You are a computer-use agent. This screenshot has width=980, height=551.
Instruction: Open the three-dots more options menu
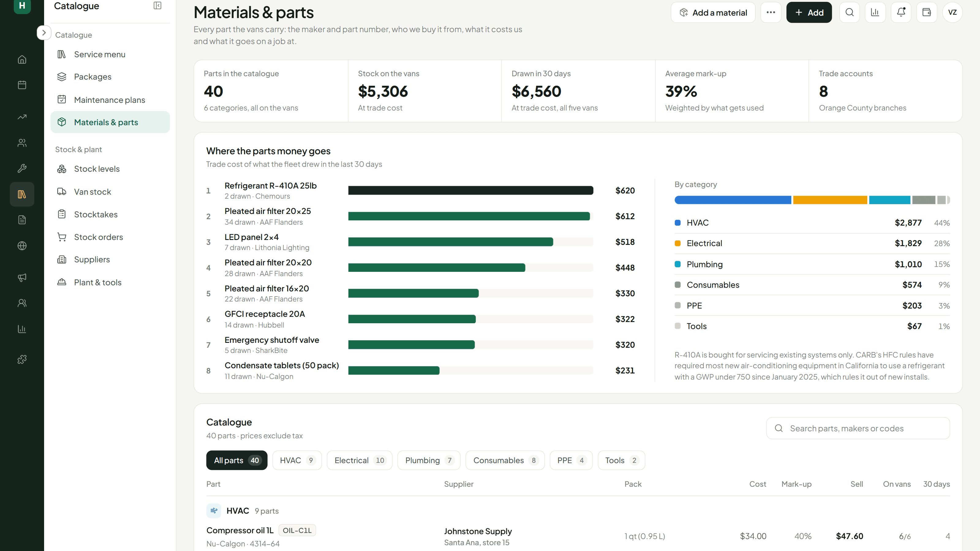click(771, 13)
